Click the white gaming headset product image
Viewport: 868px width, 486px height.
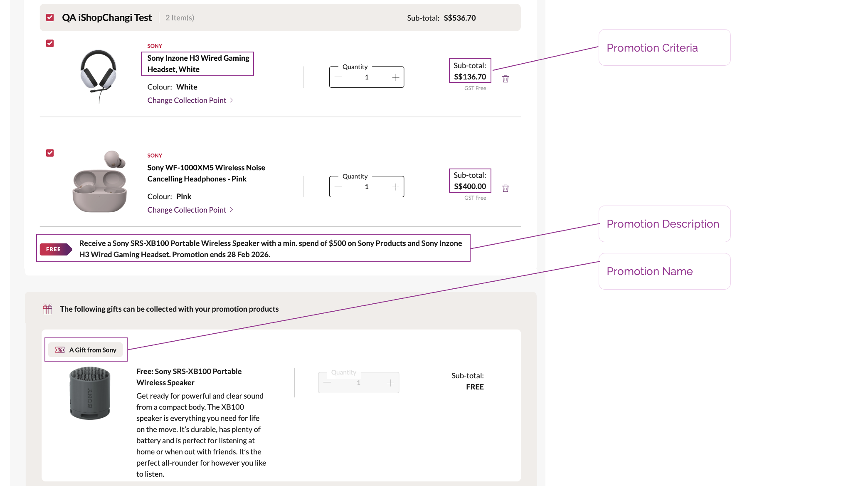coord(98,76)
